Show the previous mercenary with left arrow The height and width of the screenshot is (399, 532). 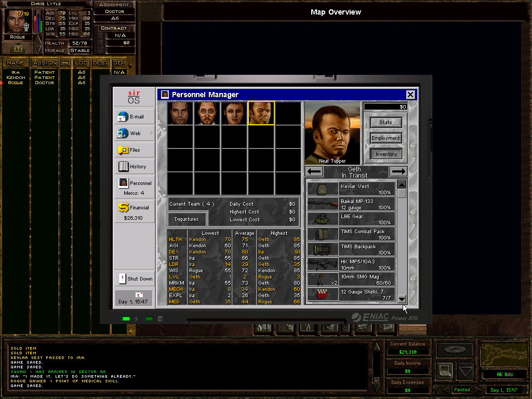tap(314, 171)
